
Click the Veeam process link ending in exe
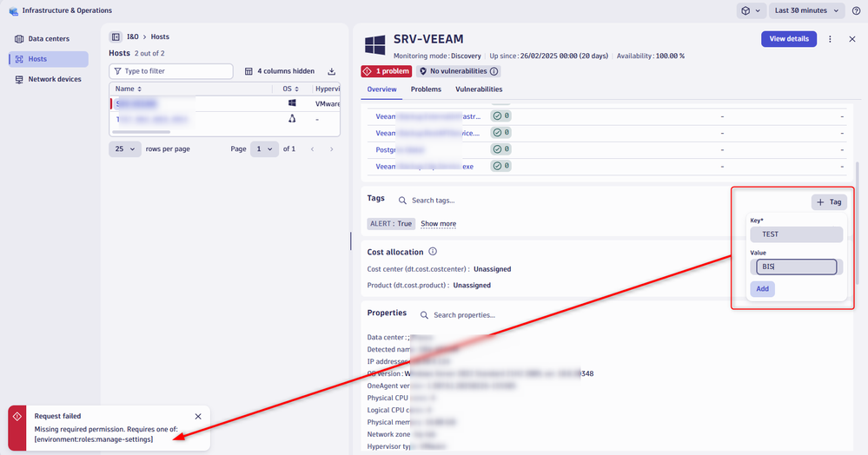click(425, 166)
